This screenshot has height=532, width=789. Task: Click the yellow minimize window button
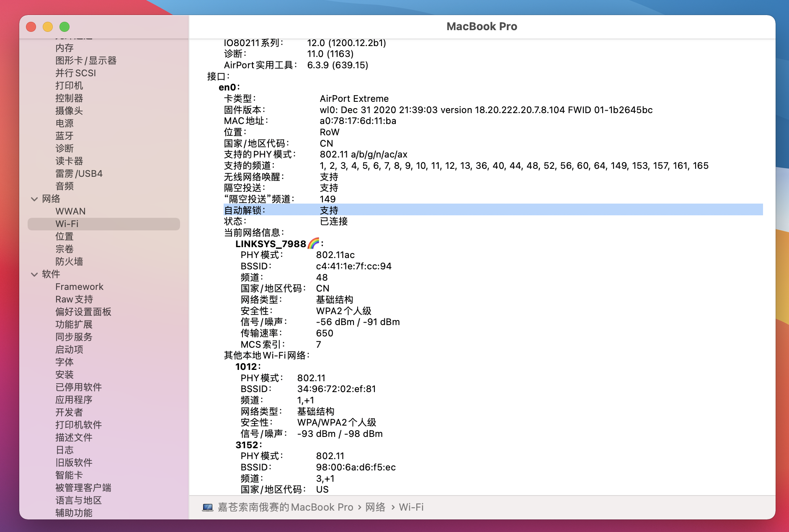[x=48, y=27]
